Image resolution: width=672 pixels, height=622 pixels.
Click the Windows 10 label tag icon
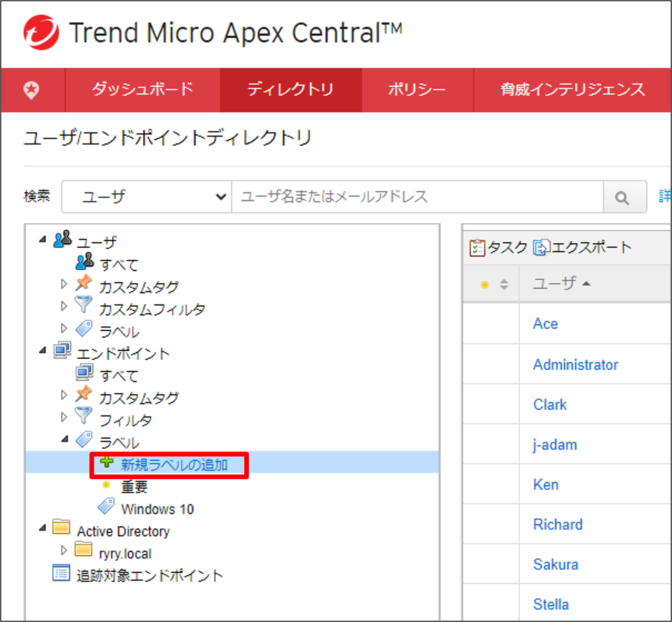[x=106, y=507]
